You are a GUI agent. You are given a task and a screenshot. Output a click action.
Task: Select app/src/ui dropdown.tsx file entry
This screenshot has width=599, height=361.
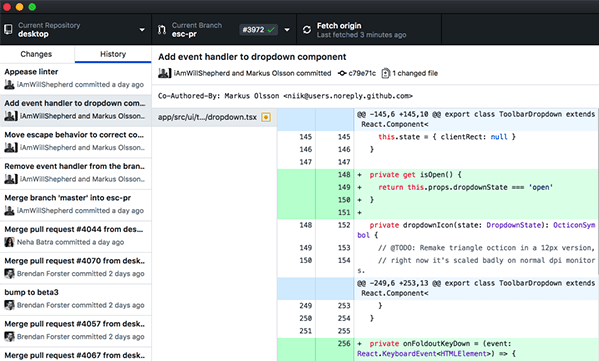[214, 117]
